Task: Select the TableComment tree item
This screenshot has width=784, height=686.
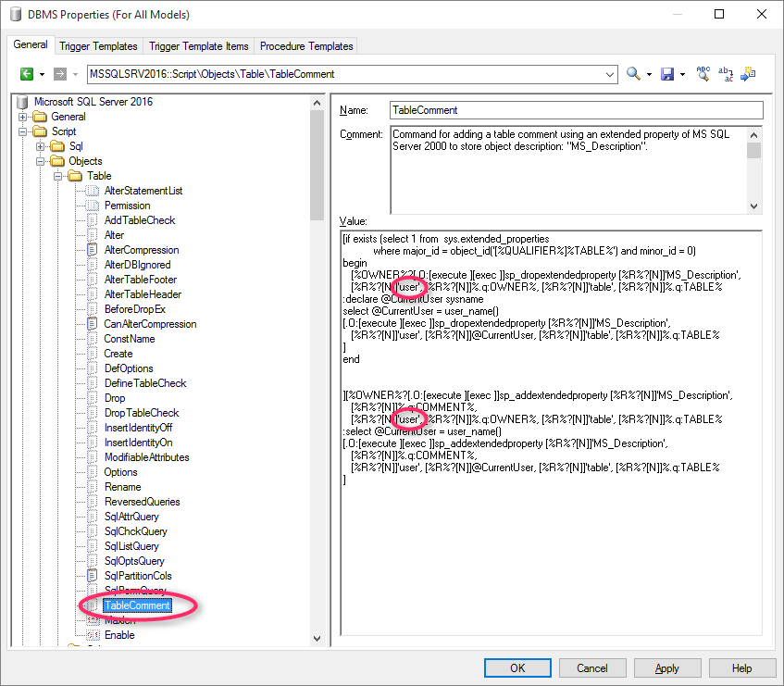Action: pos(136,605)
